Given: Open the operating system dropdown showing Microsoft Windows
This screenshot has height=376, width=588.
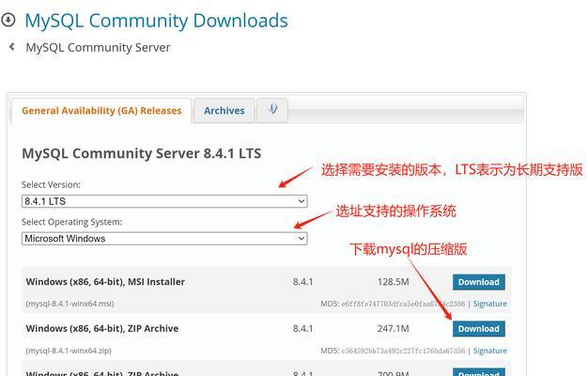Looking at the screenshot, I should tap(164, 238).
